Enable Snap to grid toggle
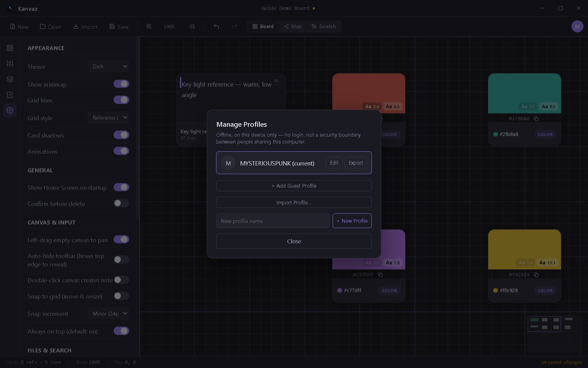This screenshot has height=368, width=588. [x=121, y=296]
